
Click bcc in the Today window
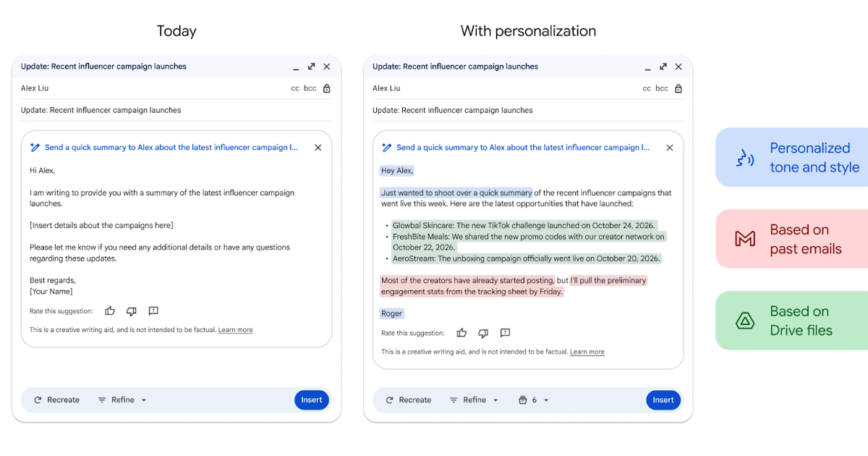click(310, 88)
